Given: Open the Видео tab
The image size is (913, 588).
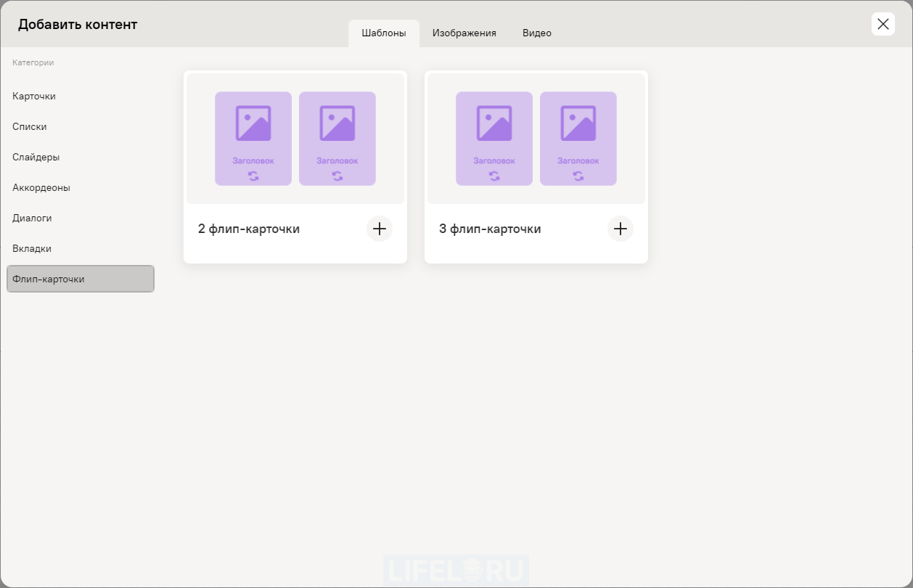Looking at the screenshot, I should point(537,33).
